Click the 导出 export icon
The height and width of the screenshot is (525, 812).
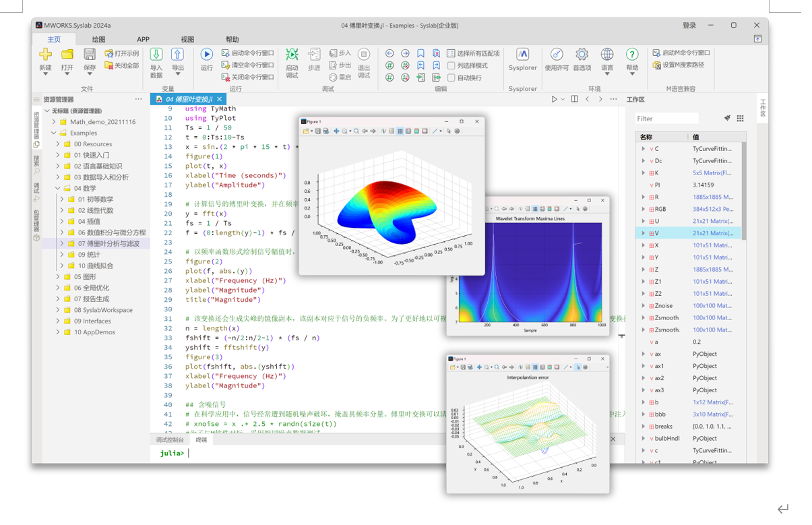tap(177, 54)
